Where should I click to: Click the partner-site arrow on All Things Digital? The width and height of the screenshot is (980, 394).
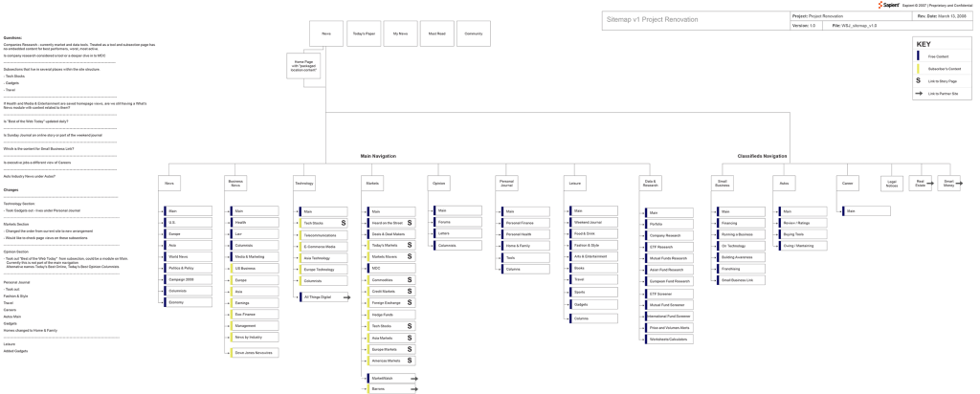(346, 297)
